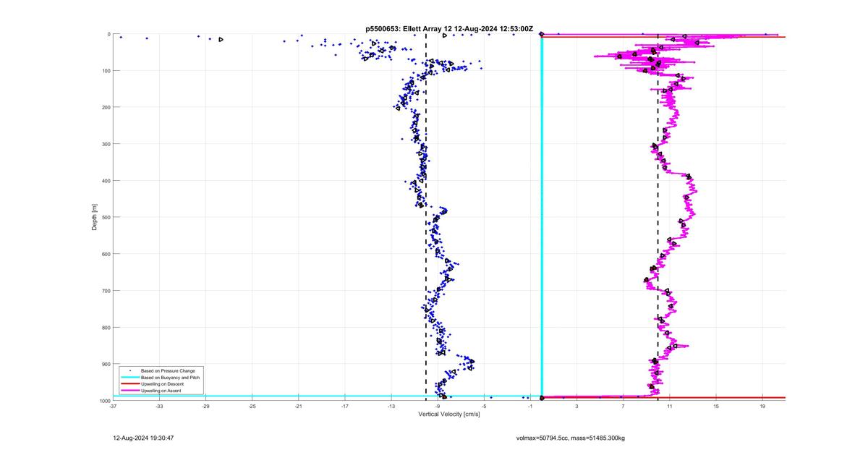The width and height of the screenshot is (868, 450).
Task: Click the depth tick label '500'
Action: 105,217
